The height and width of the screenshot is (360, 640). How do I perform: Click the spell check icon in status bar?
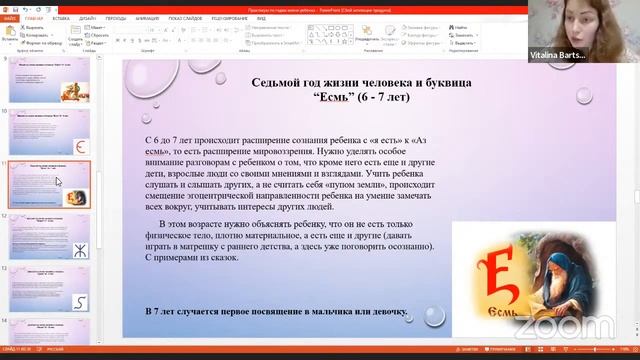(39, 349)
